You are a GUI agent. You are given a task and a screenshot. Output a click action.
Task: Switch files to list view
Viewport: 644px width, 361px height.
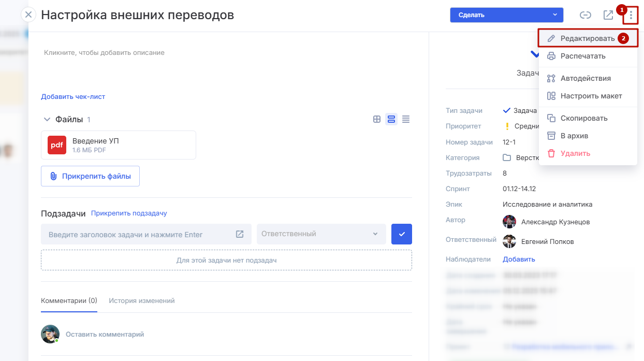tap(406, 120)
